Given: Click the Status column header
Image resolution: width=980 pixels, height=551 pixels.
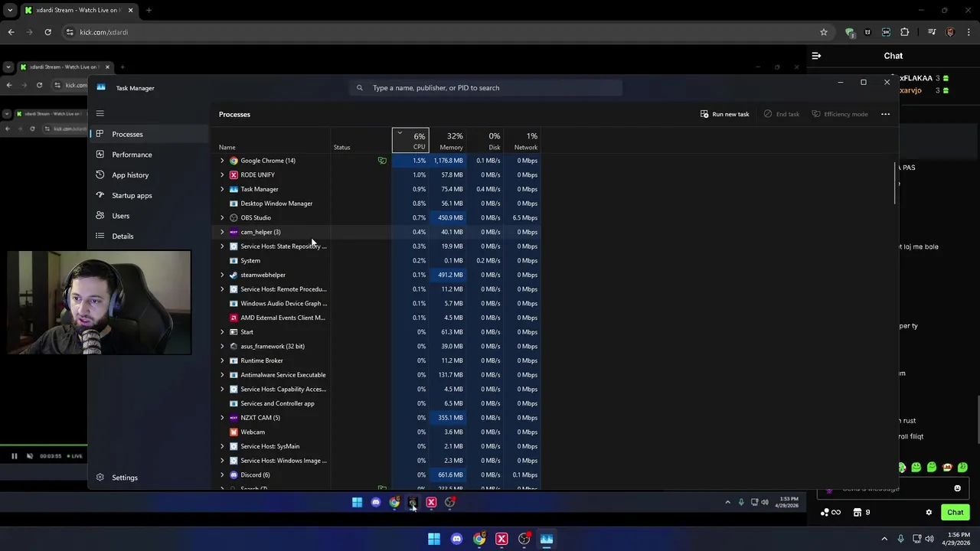Looking at the screenshot, I should point(341,147).
